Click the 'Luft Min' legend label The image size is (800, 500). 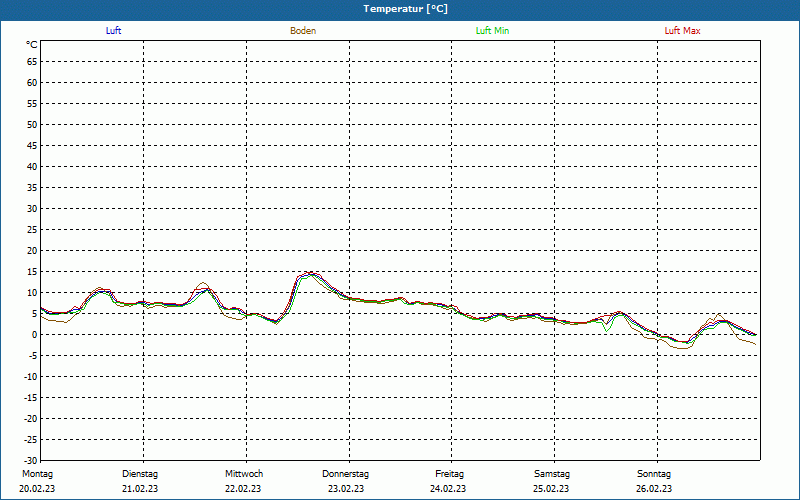tap(492, 31)
